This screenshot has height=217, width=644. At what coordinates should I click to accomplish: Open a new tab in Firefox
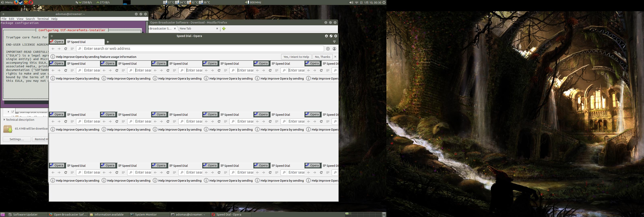[x=224, y=29]
